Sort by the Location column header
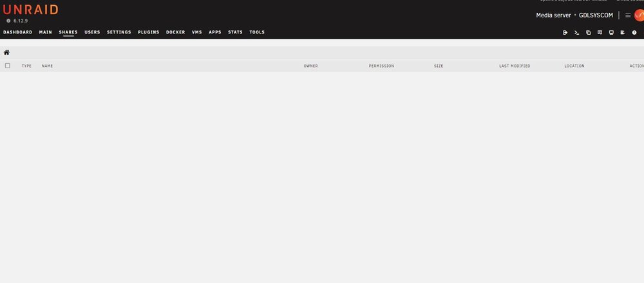This screenshot has height=283, width=644. click(x=574, y=66)
